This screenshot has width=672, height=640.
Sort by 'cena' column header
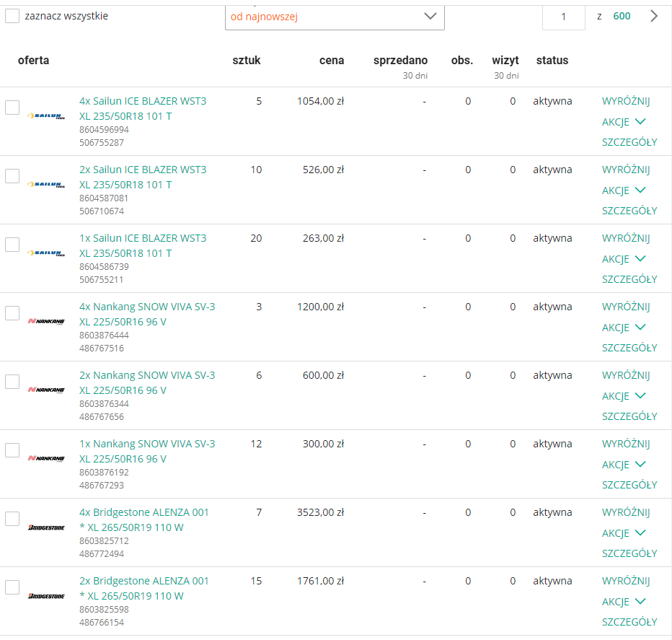pyautogui.click(x=332, y=61)
